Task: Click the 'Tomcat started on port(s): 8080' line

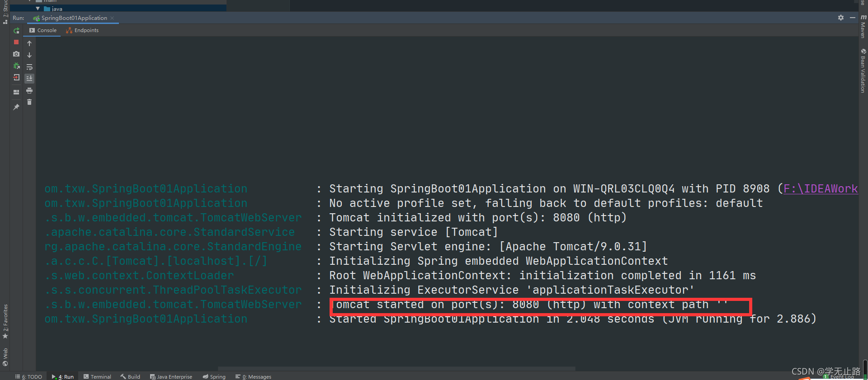Action: (529, 305)
